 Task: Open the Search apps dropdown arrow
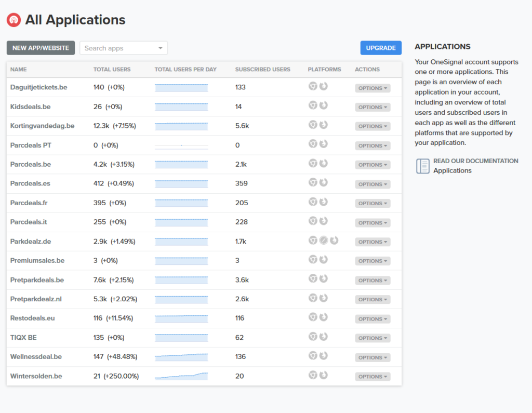(x=160, y=48)
